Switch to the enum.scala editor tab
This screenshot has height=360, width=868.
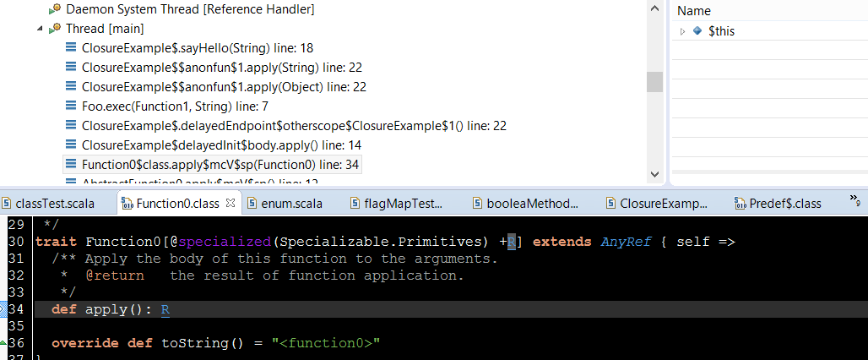point(285,204)
